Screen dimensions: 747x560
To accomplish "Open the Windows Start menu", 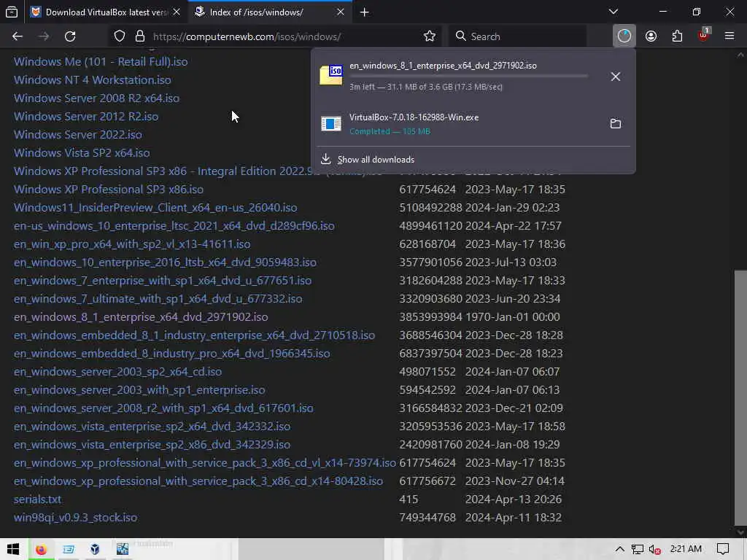I will [13, 549].
